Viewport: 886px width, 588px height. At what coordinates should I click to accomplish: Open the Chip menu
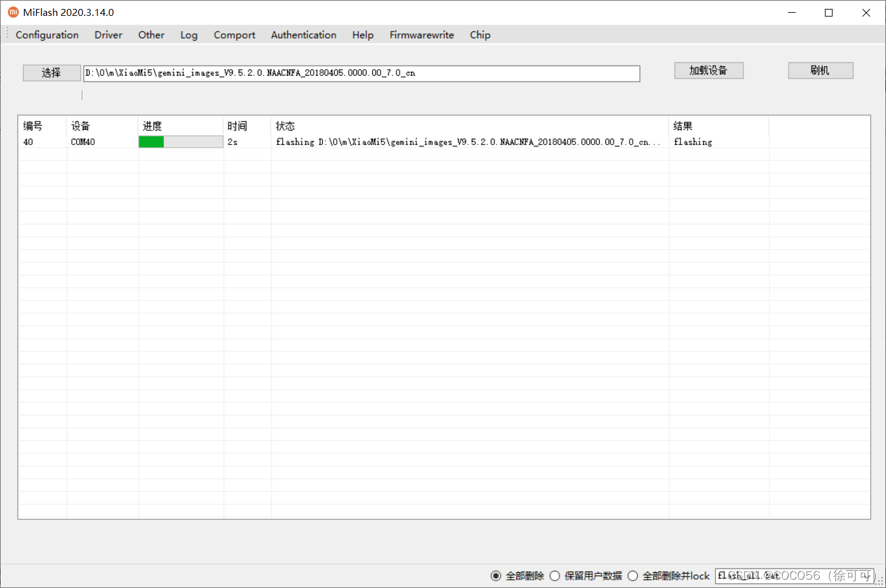click(480, 35)
